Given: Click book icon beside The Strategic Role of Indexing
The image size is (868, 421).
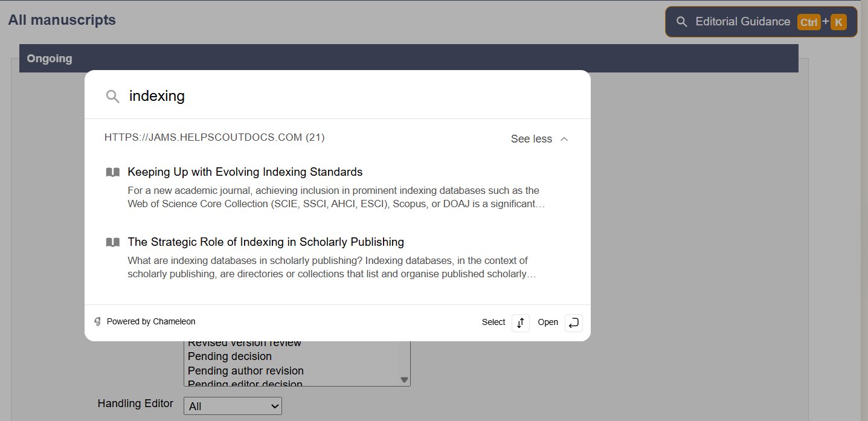Looking at the screenshot, I should coord(112,242).
